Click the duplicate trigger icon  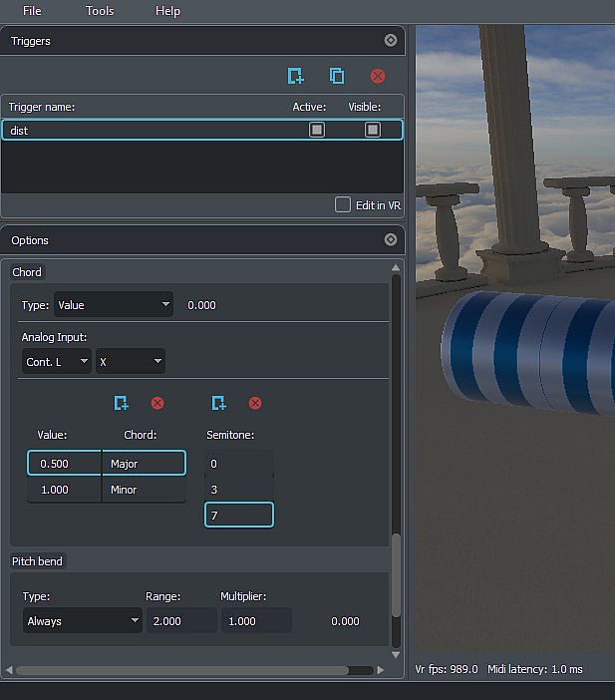[x=337, y=76]
